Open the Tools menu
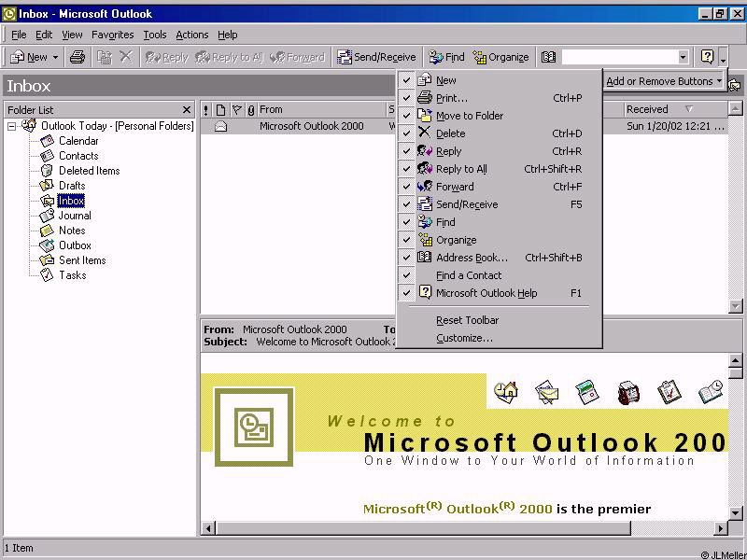The height and width of the screenshot is (560, 747). click(x=155, y=35)
